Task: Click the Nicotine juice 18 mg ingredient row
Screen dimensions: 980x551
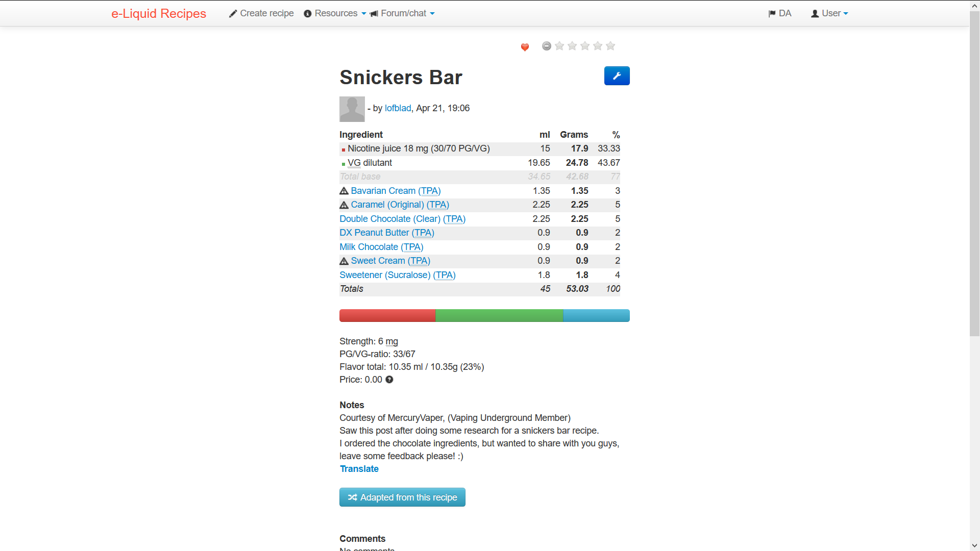Action: [x=480, y=148]
